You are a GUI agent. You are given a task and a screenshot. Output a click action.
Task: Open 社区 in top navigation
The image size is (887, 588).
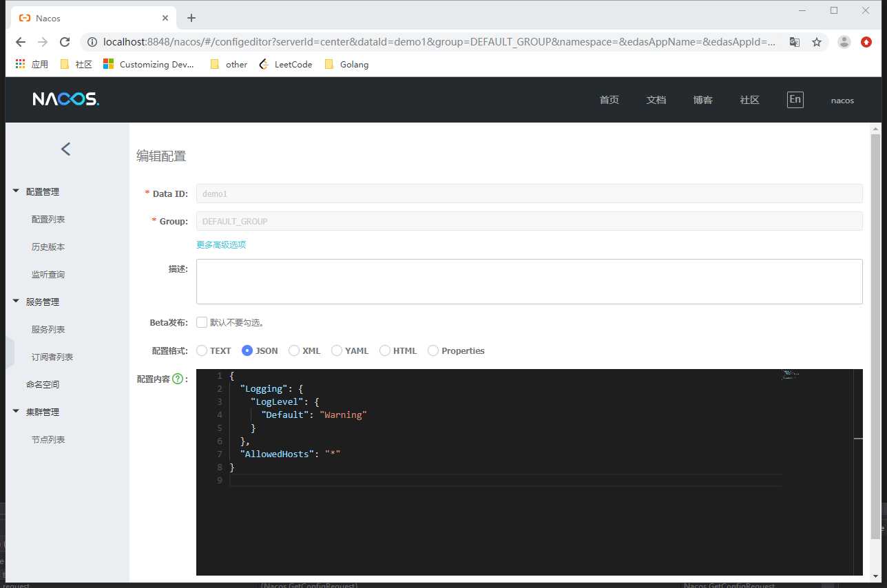(x=750, y=100)
